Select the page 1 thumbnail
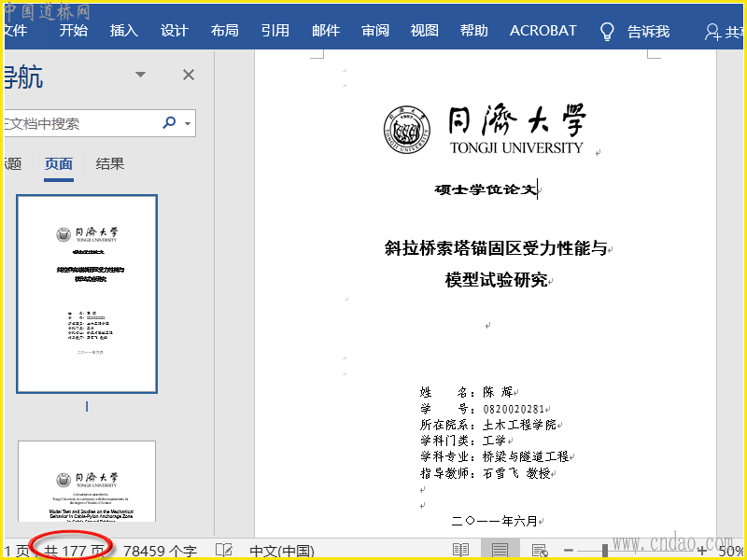747x560 pixels. click(87, 294)
